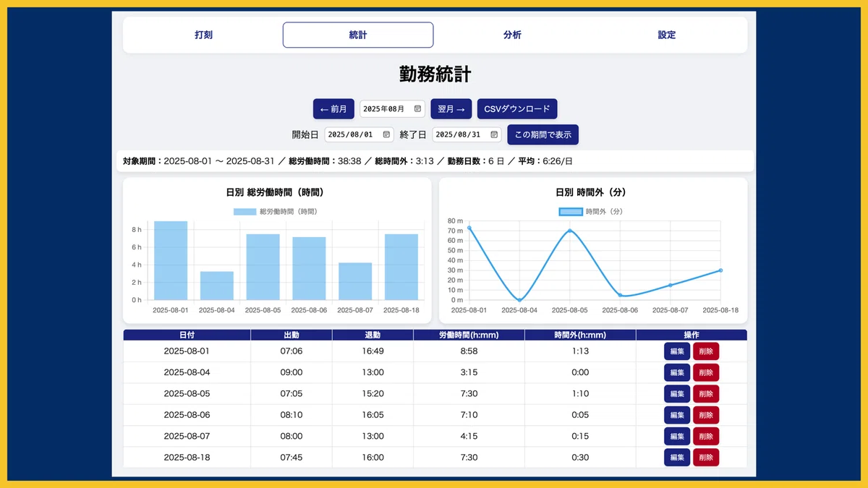Image resolution: width=868 pixels, height=488 pixels.
Task: Click overtime cell 0:05
Action: (580, 415)
